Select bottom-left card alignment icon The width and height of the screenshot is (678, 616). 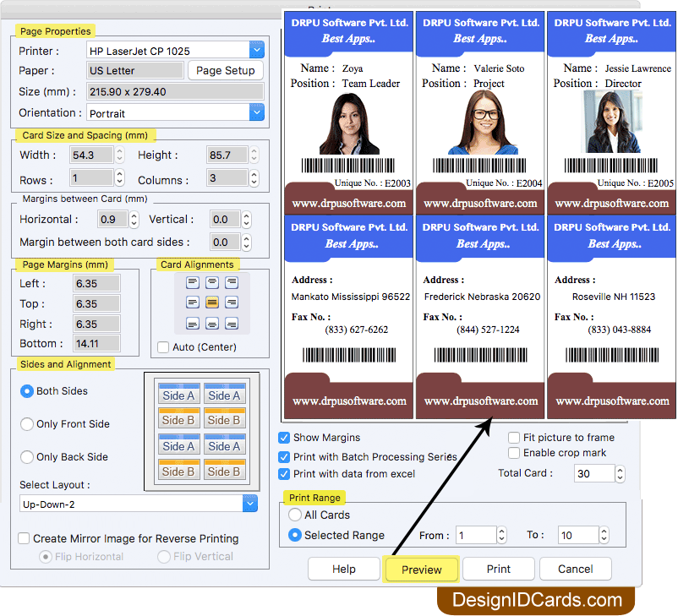pyautogui.click(x=193, y=324)
